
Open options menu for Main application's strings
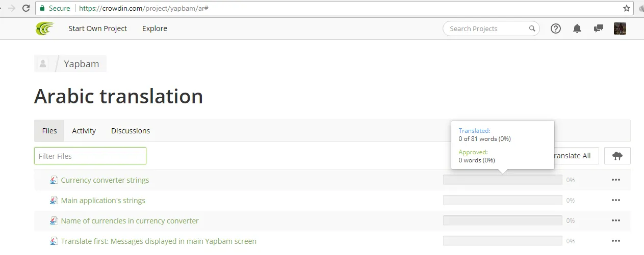pyautogui.click(x=616, y=200)
